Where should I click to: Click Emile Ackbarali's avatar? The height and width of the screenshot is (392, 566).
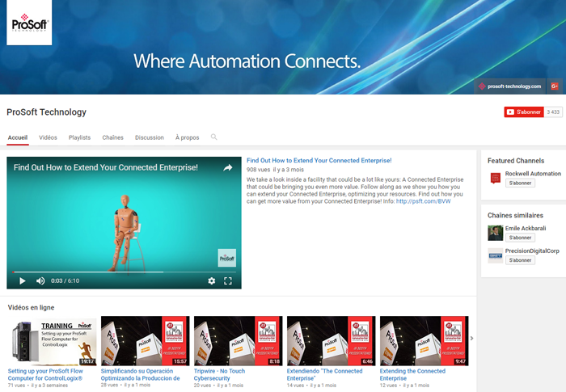click(495, 233)
